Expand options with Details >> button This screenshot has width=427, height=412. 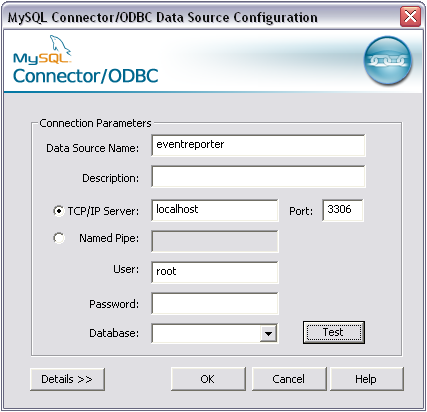(67, 379)
